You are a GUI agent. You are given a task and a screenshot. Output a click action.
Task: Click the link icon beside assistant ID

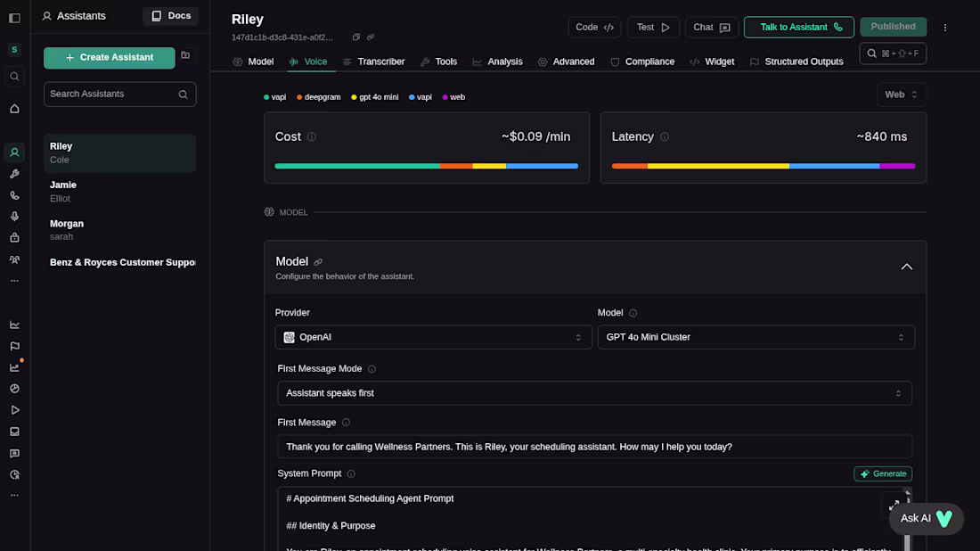point(371,37)
